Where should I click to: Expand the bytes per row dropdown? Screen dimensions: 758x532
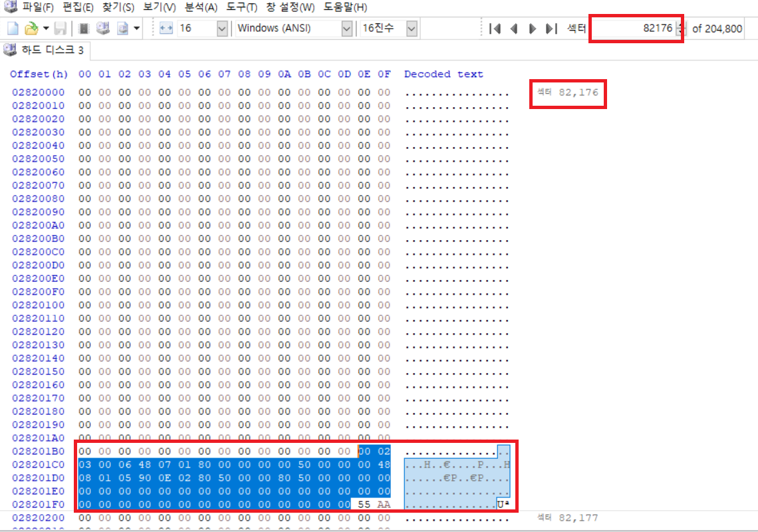pos(222,29)
